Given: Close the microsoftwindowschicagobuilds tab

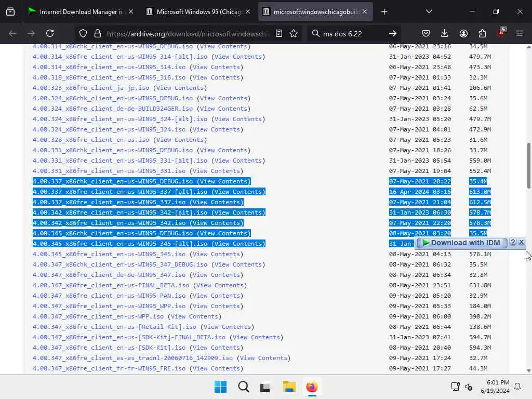Looking at the screenshot, I should coord(365,11).
